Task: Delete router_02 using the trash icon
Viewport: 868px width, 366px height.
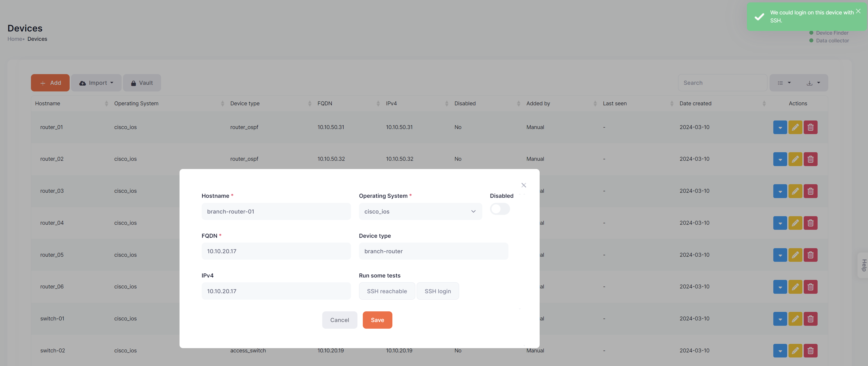Action: click(810, 159)
